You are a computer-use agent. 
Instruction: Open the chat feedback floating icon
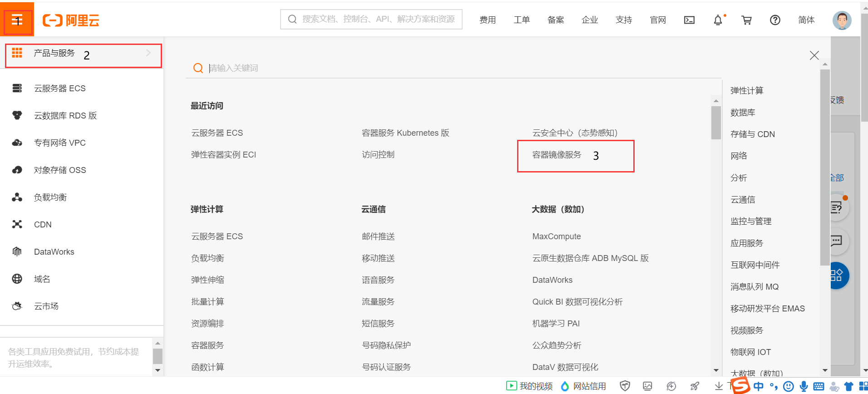tap(837, 241)
